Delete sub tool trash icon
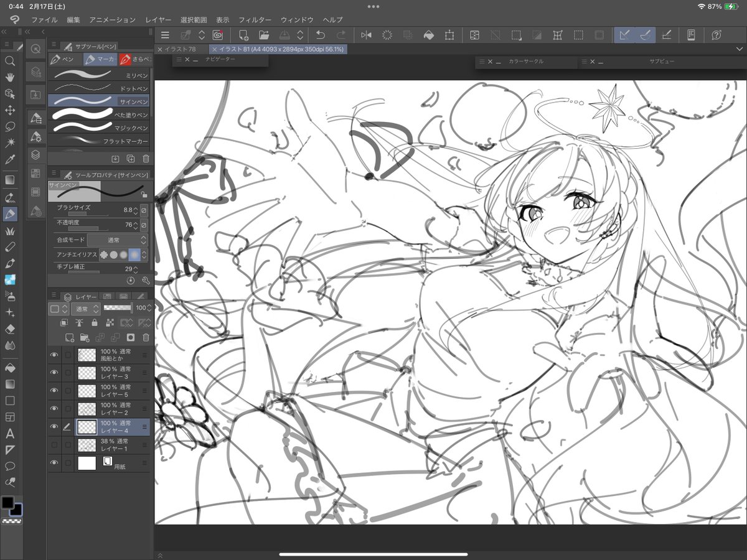Screen dimensions: 747x560 click(x=146, y=159)
